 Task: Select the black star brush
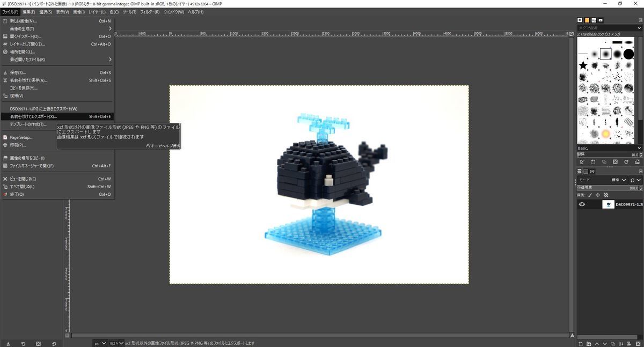pos(583,65)
